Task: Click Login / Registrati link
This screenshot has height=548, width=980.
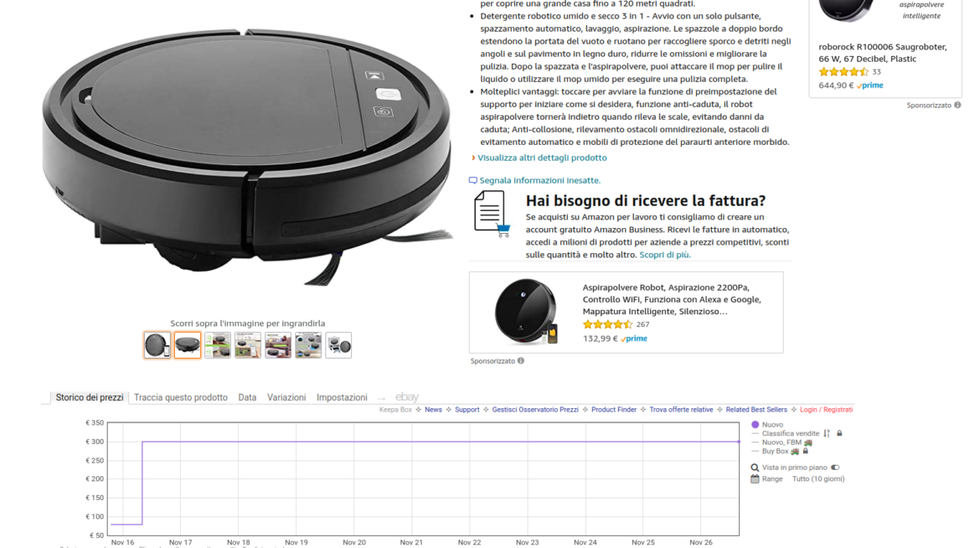Action: point(826,410)
